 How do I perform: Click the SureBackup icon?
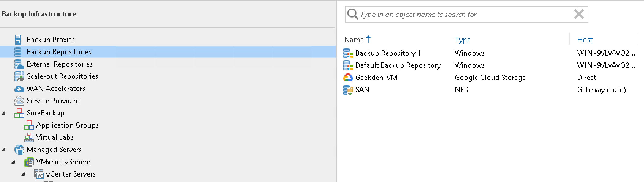(x=19, y=113)
